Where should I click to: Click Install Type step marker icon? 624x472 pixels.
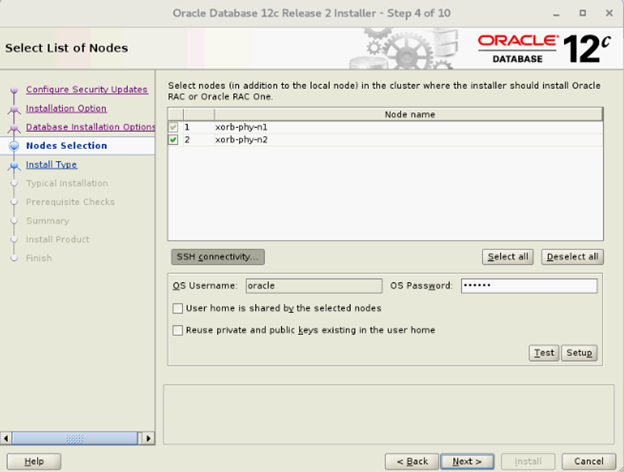click(14, 166)
